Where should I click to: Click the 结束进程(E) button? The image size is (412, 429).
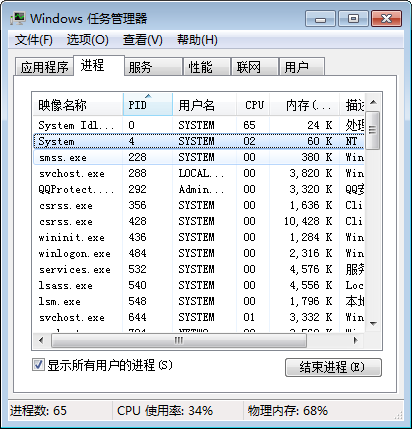(333, 367)
